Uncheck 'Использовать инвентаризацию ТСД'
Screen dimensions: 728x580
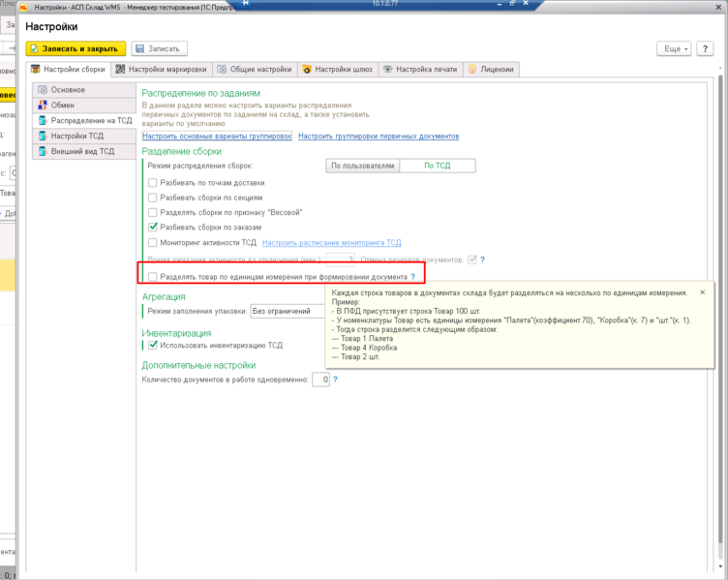[152, 345]
